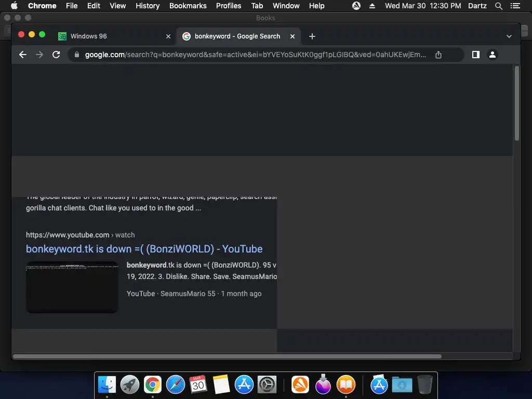This screenshot has height=399, width=532.
Task: Open the Tab menu
Action: [x=257, y=6]
